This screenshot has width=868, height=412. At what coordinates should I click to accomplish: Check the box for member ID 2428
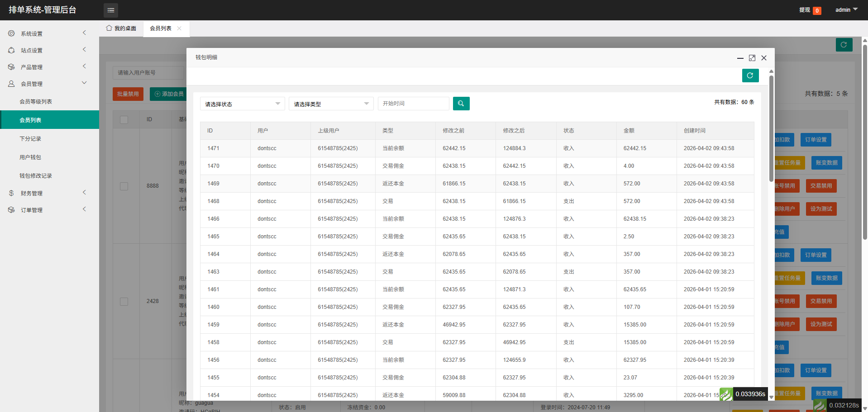[x=124, y=302]
